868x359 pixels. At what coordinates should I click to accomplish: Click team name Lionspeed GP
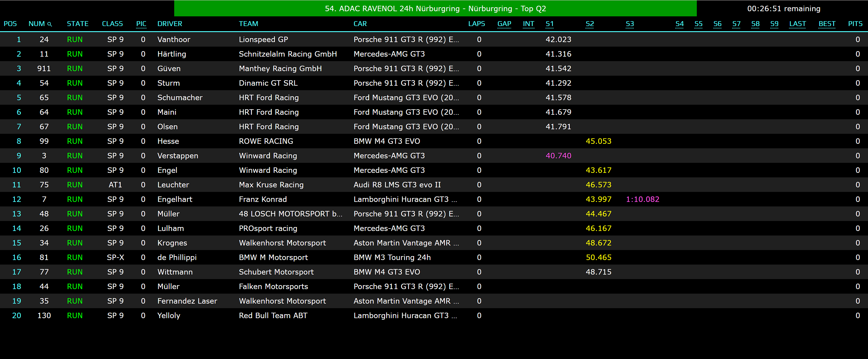click(x=263, y=39)
